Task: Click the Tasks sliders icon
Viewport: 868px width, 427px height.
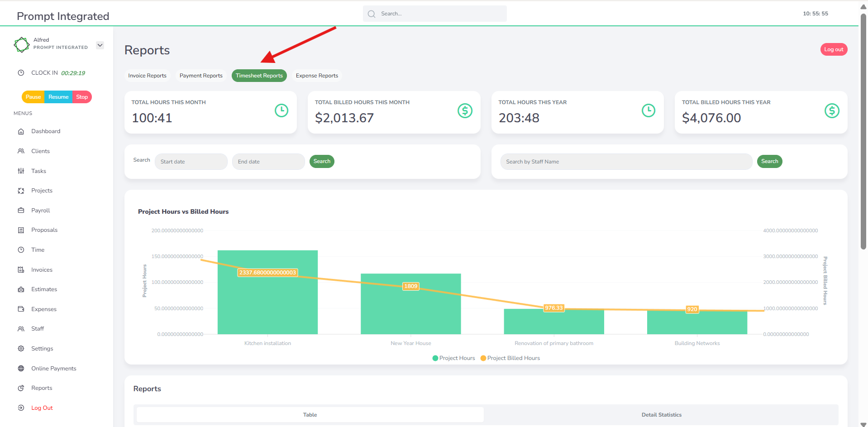Action: (x=21, y=171)
